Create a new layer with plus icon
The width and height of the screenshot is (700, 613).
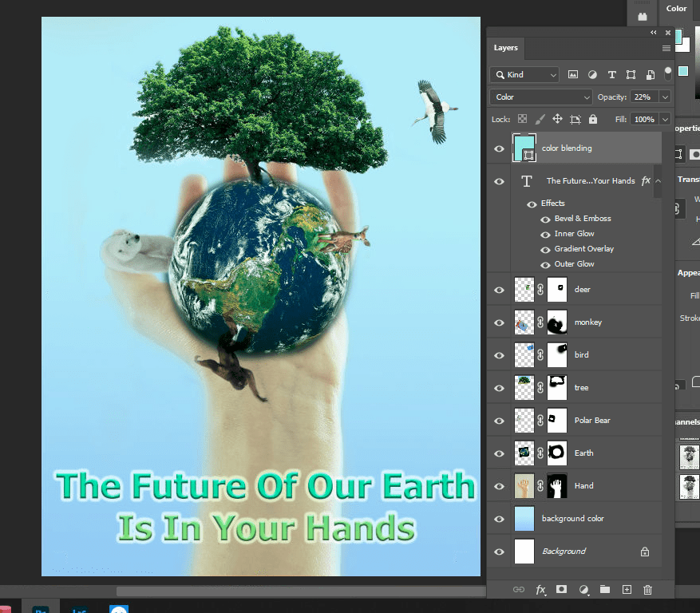(x=627, y=590)
